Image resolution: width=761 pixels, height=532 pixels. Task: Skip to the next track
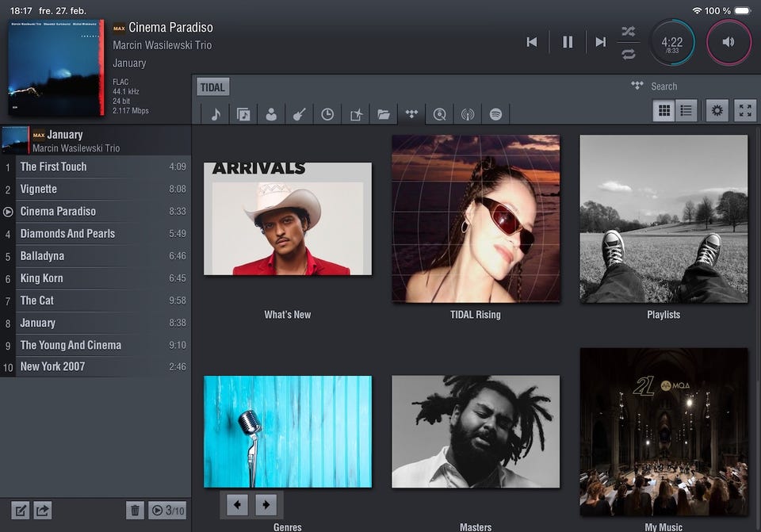[x=600, y=42]
